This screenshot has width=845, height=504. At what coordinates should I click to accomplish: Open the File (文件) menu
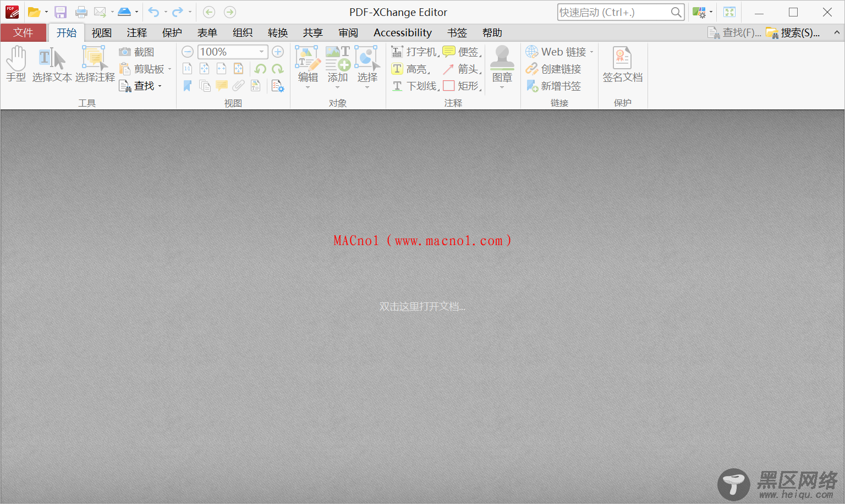pyautogui.click(x=23, y=33)
